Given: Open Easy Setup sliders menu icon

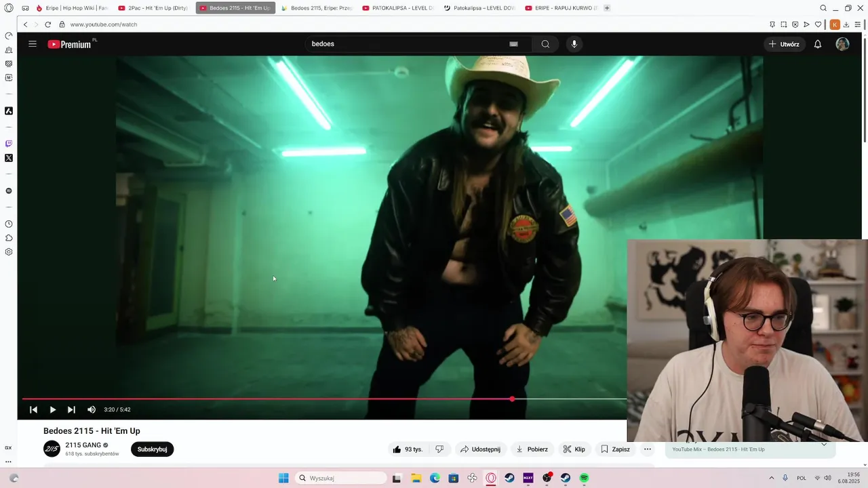Looking at the screenshot, I should coord(858,24).
